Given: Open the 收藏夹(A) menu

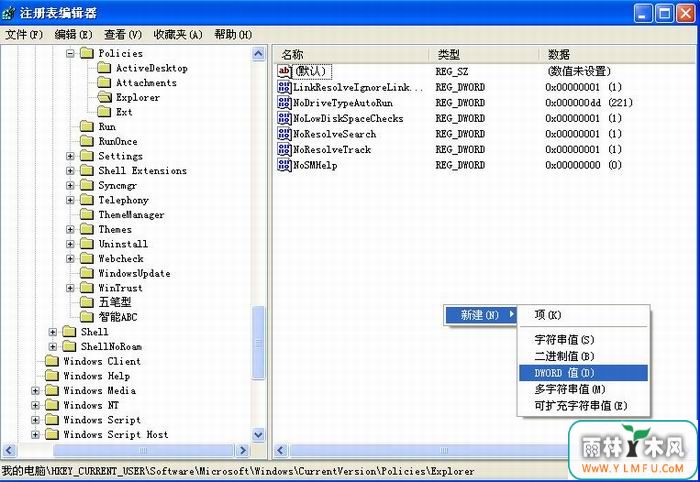Looking at the screenshot, I should pyautogui.click(x=178, y=34).
